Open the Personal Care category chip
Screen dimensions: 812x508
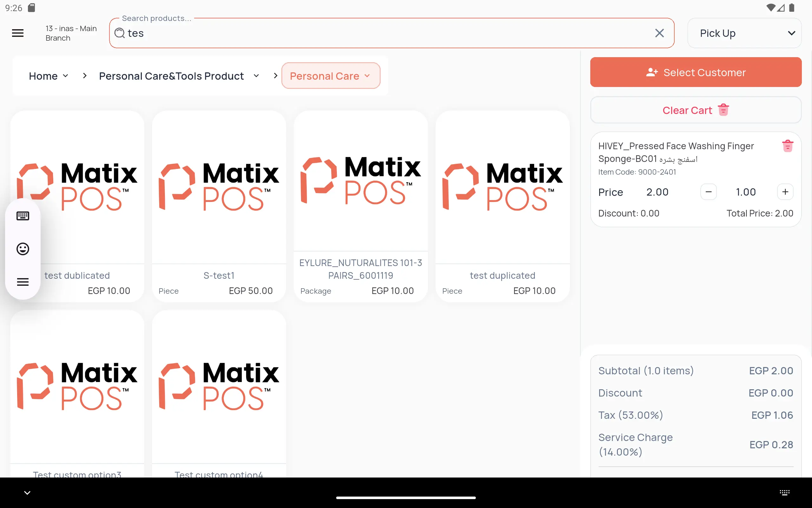(x=331, y=76)
